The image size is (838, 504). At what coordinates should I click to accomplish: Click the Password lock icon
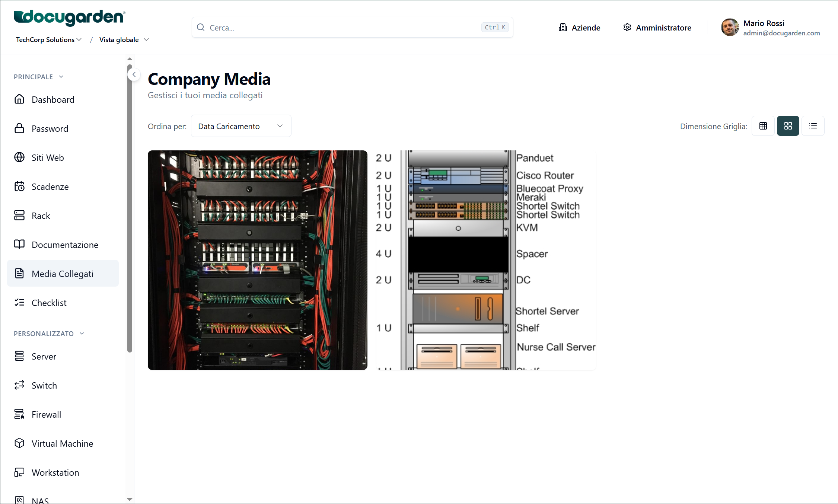[19, 128]
